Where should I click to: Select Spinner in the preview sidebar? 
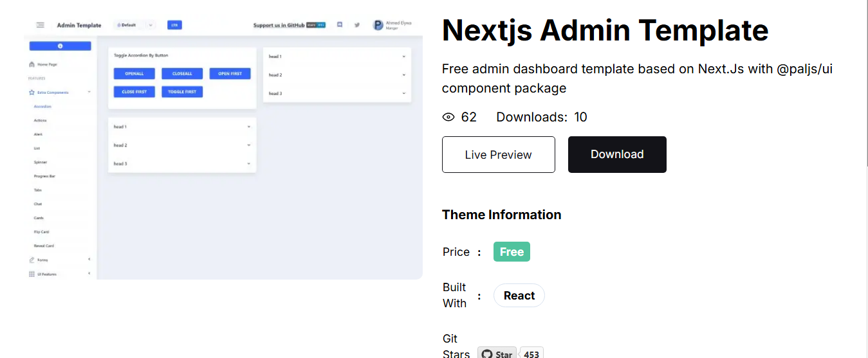[40, 162]
